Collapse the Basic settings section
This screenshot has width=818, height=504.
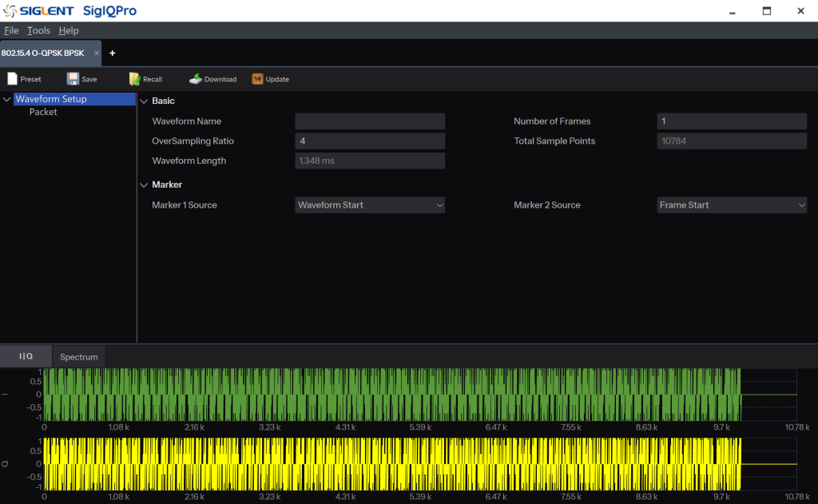coord(145,101)
